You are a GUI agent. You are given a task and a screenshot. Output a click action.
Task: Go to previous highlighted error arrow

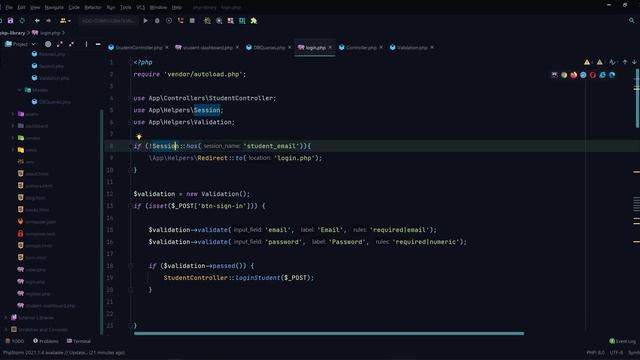coord(625,62)
